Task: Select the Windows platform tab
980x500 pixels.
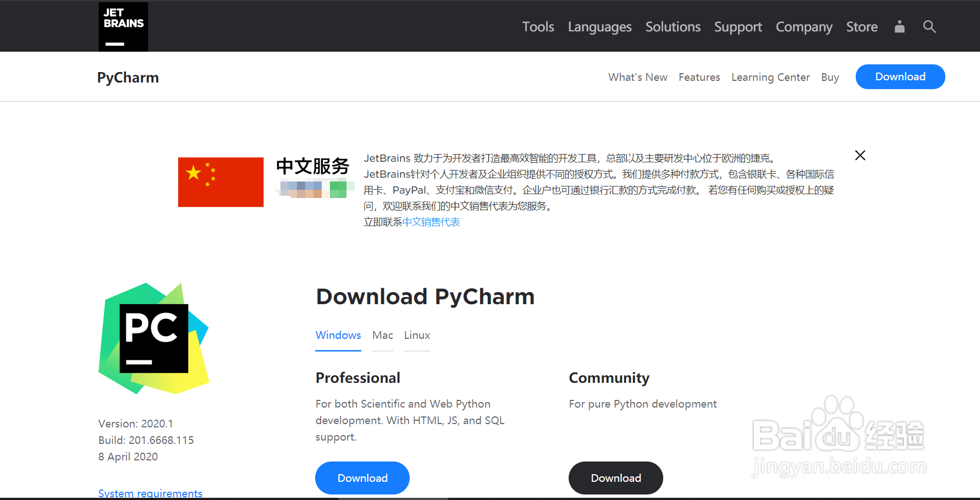Action: coord(338,335)
